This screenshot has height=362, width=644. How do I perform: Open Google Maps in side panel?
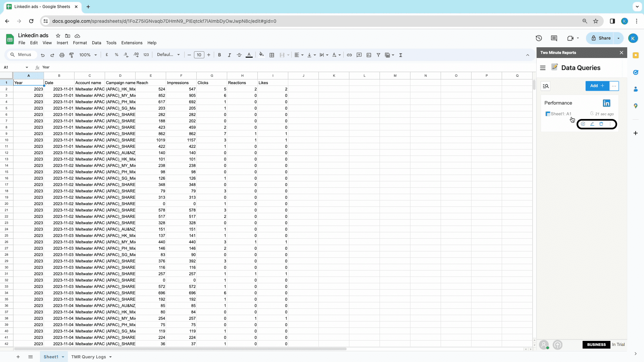636,106
